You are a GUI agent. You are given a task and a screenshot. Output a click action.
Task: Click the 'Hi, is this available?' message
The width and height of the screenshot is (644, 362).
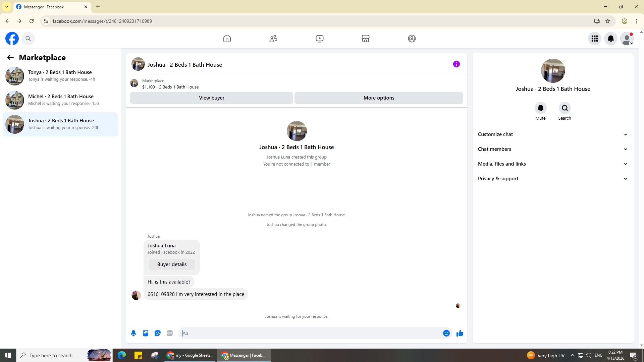(169, 282)
